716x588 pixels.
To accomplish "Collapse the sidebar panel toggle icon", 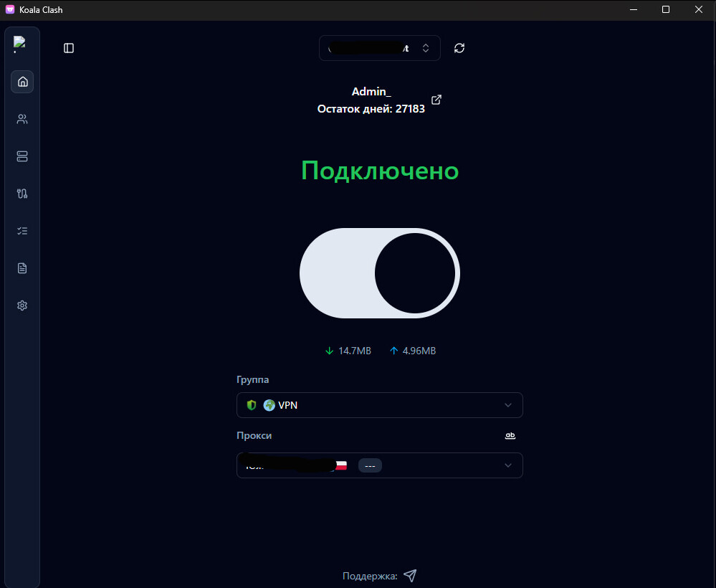I will (69, 48).
